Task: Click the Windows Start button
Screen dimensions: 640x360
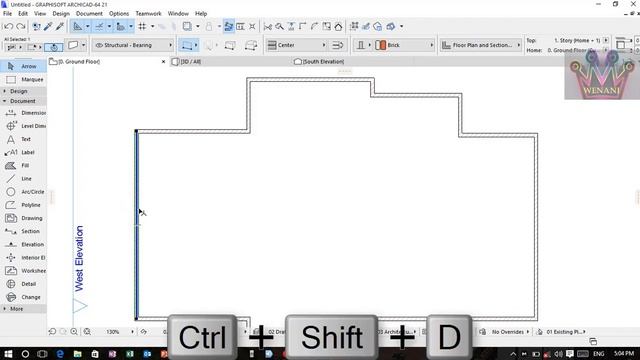Action: point(8,354)
